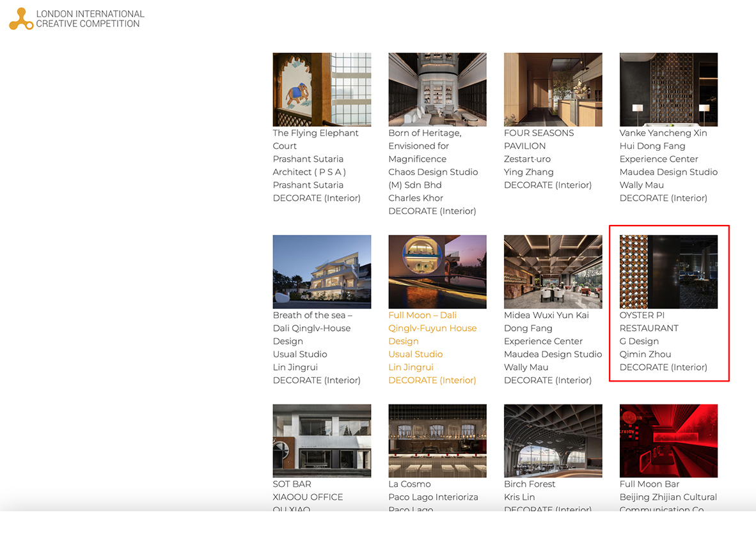Viewport: 756px width, 533px height.
Task: Open "Vanke Yancheng Xin Hui Dong Fang Experience Center" title
Action: pyautogui.click(x=663, y=146)
